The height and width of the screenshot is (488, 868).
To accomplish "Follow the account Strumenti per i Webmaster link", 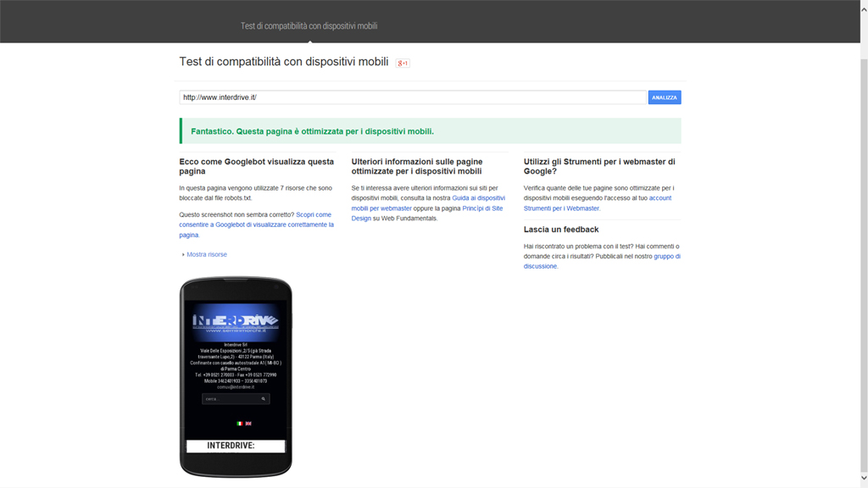I will [x=598, y=203].
